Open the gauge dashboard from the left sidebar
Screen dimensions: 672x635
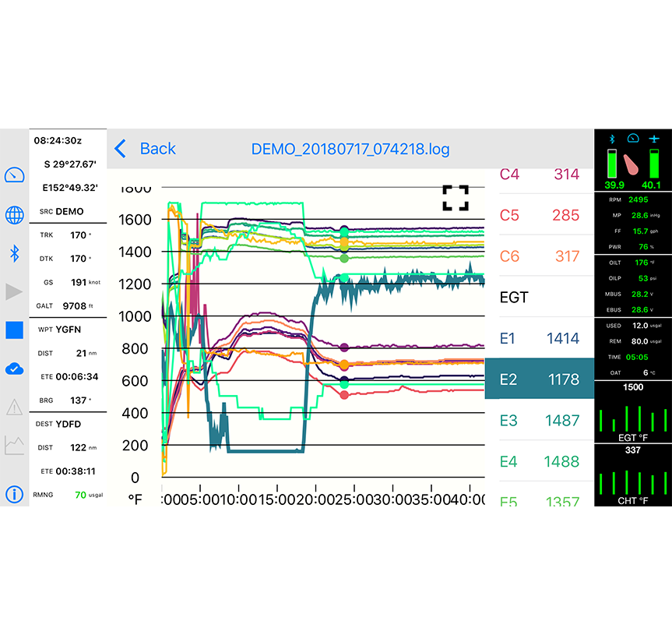click(14, 175)
